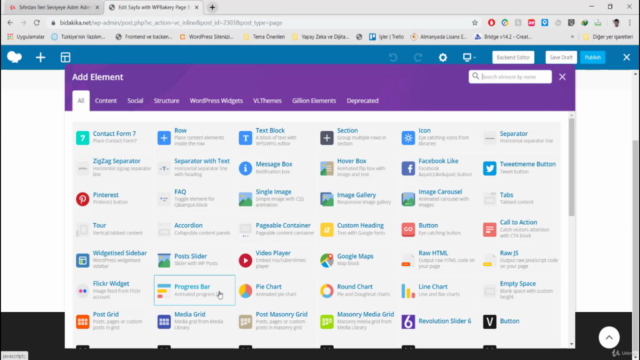
Task: Open the WordPress Widgets tab
Action: pyautogui.click(x=216, y=100)
